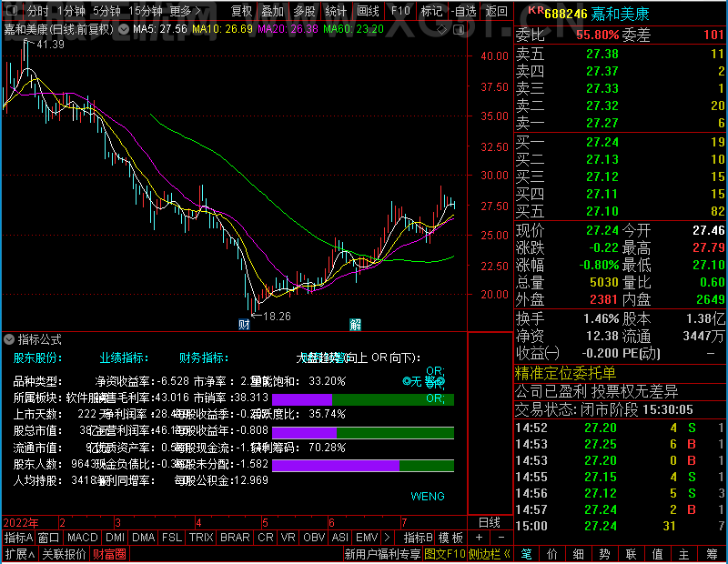The height and width of the screenshot is (564, 728).
Task: Select the 势 trend tab
Action: coord(604,554)
